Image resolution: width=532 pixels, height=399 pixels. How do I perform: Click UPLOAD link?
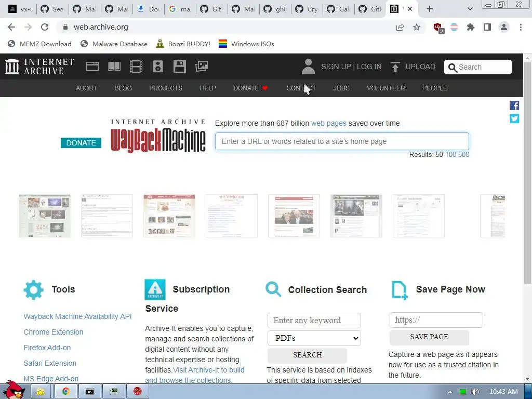[420, 66]
